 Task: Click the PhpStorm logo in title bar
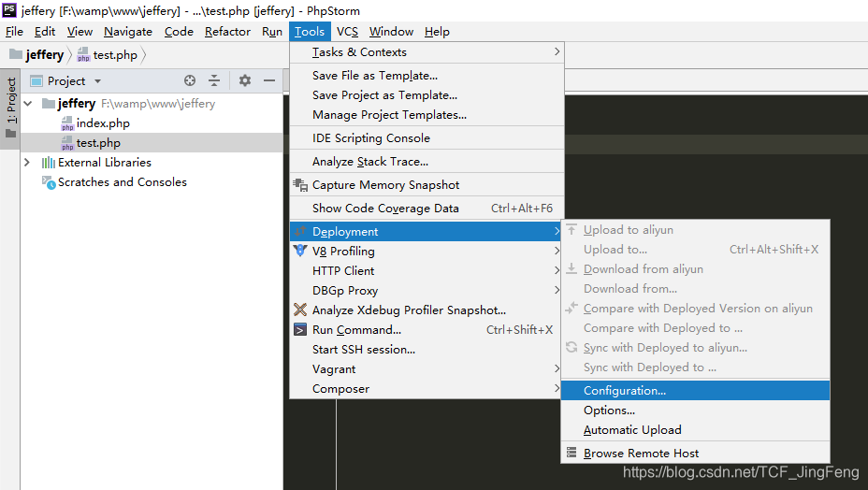(9, 10)
